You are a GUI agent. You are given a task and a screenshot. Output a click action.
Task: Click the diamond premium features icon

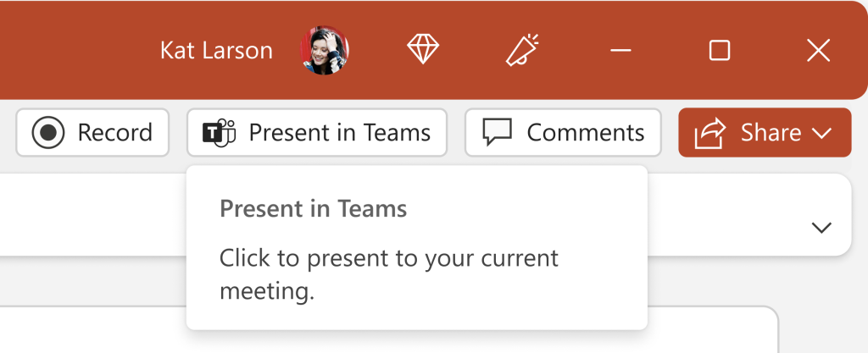coord(422,51)
